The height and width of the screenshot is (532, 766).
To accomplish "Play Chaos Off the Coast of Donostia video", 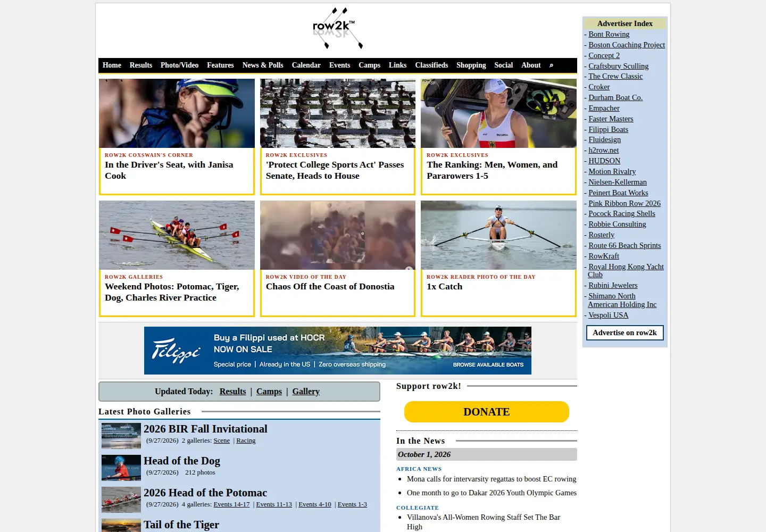I will click(338, 235).
